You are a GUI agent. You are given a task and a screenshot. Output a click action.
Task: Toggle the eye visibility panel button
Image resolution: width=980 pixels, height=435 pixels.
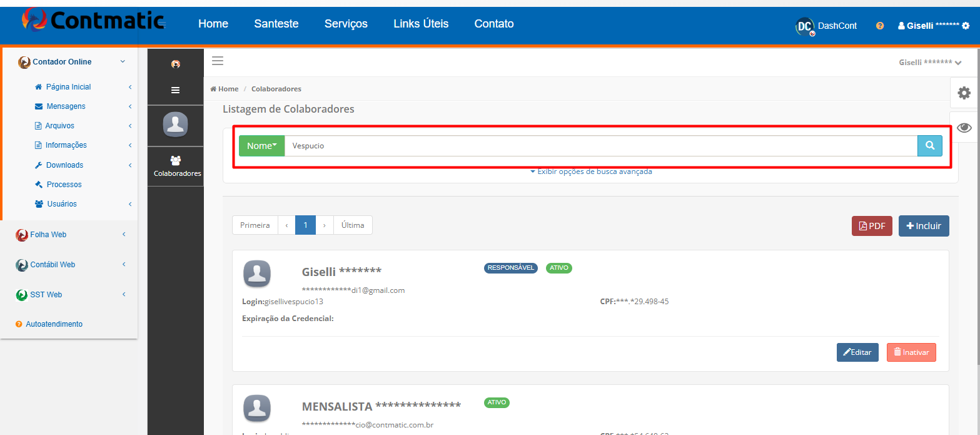click(x=964, y=128)
